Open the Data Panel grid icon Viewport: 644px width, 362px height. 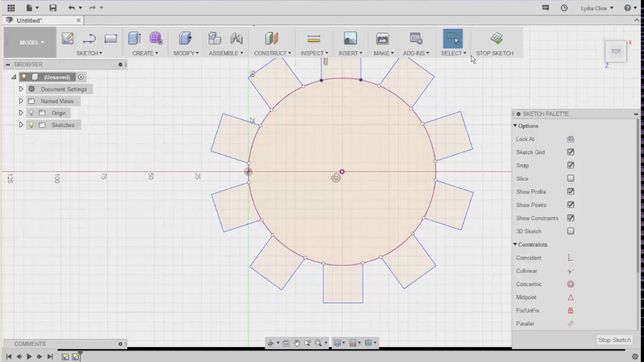(11, 8)
